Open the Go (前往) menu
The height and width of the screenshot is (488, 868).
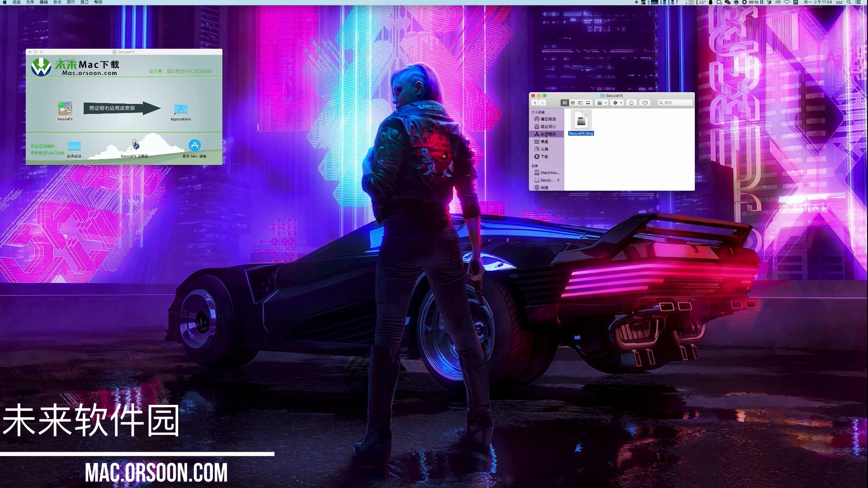pyautogui.click(x=71, y=2)
